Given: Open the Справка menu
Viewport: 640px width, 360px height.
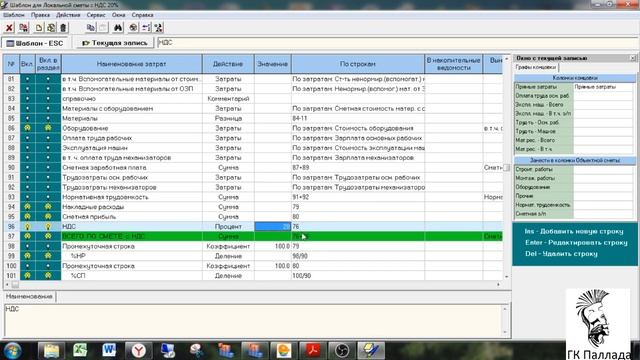Looking at the screenshot, I should point(142,15).
